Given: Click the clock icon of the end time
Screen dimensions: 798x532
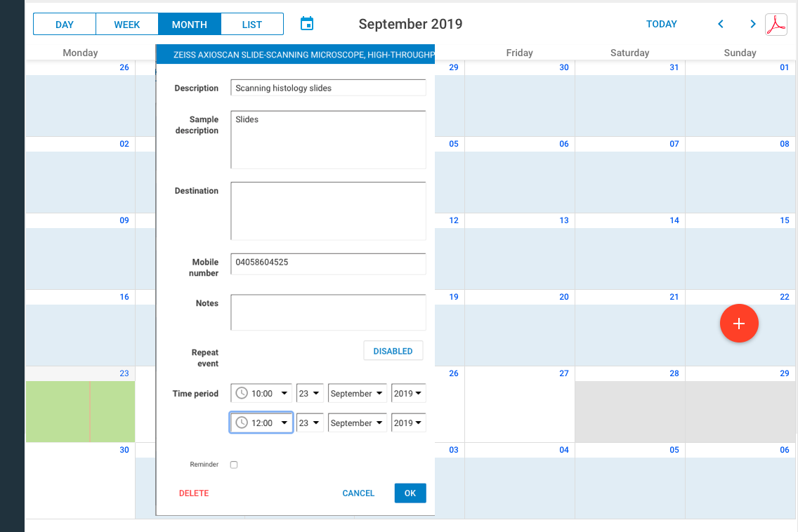Looking at the screenshot, I should (x=242, y=423).
